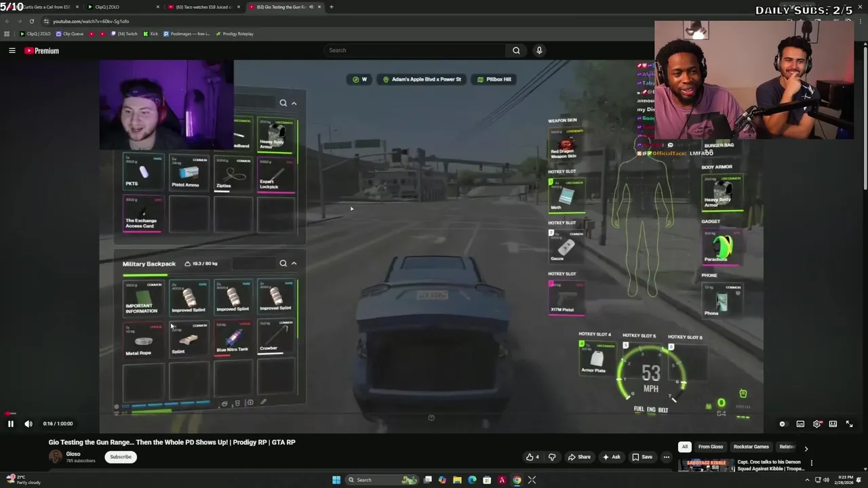This screenshot has width=868, height=488.
Task: Click the YouTube address bar URL
Action: coord(91,21)
